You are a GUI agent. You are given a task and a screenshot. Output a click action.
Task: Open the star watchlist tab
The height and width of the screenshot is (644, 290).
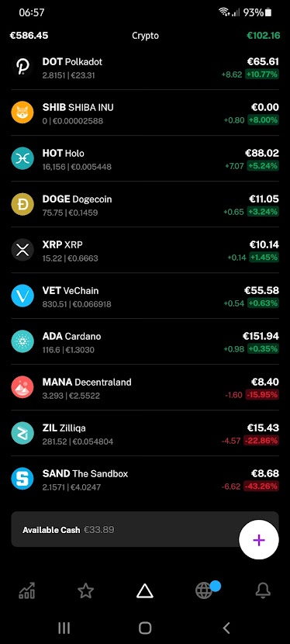(x=86, y=591)
